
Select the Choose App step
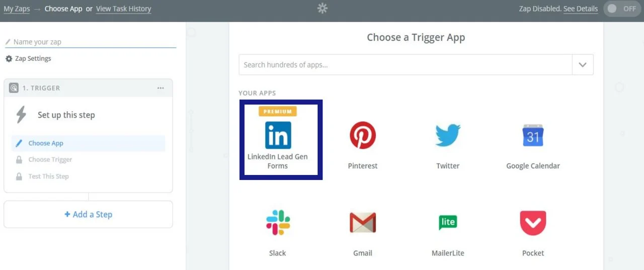click(x=46, y=143)
